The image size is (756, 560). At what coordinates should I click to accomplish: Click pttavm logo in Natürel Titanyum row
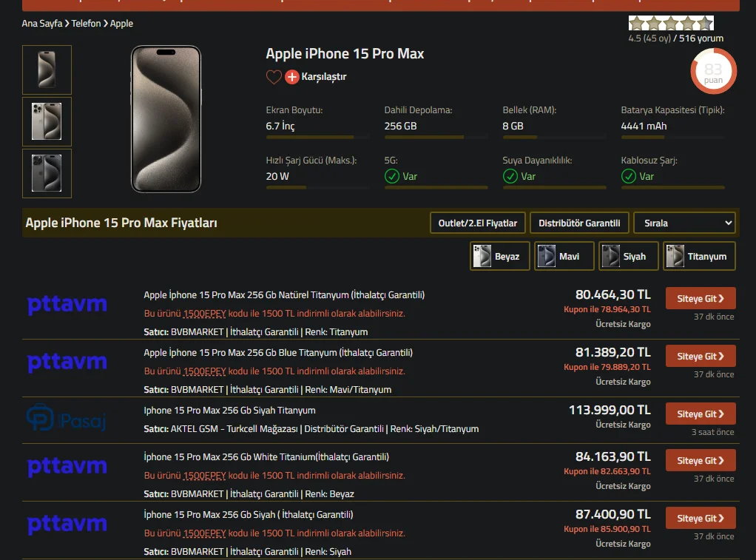tap(67, 304)
